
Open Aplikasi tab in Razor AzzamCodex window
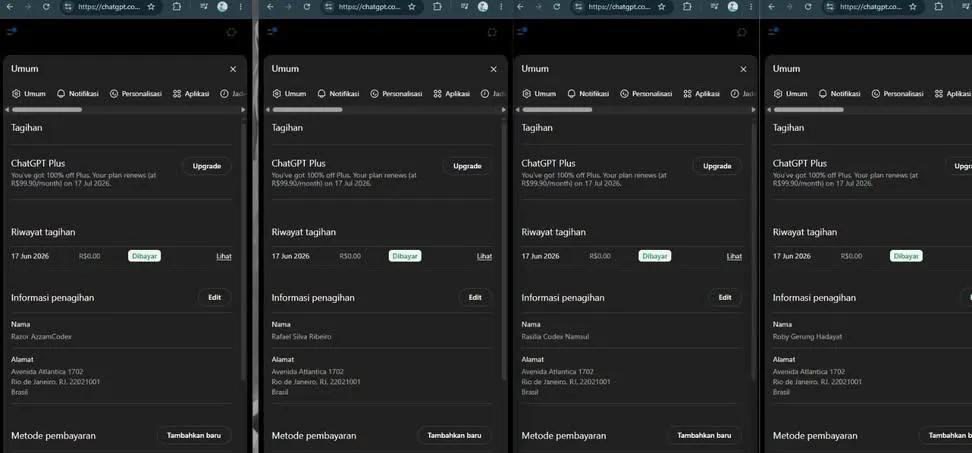click(x=191, y=94)
